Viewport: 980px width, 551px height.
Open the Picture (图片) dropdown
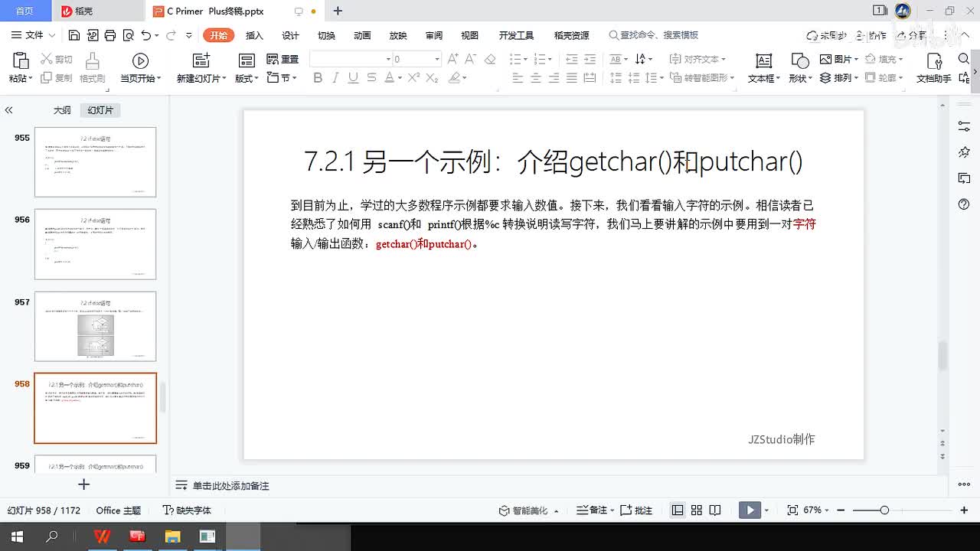[x=838, y=59]
